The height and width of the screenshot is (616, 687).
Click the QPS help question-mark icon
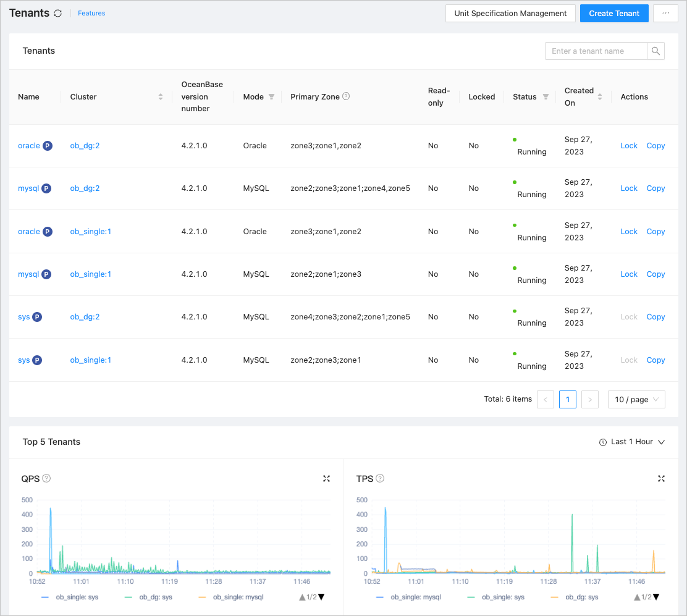pyautogui.click(x=46, y=478)
